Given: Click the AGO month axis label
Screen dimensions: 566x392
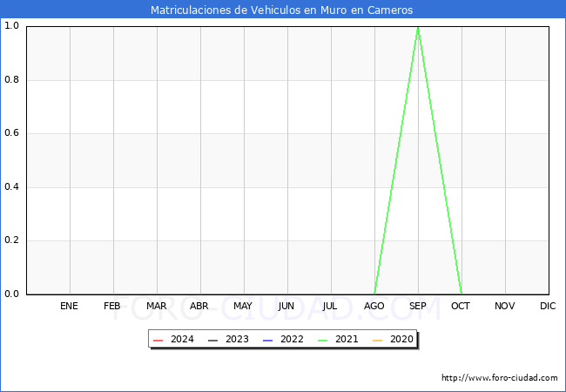Looking at the screenshot, I should tap(374, 306).
